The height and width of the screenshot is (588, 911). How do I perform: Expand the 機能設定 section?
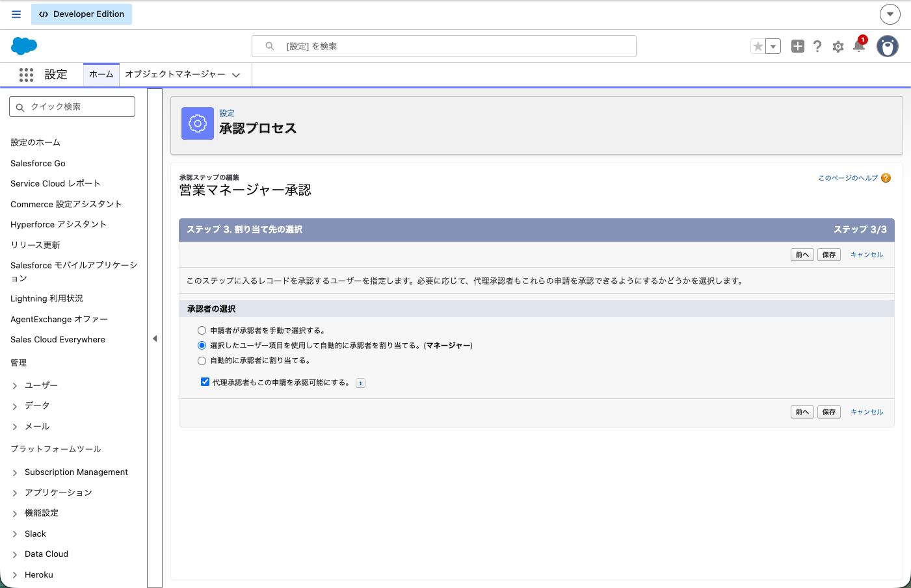tap(15, 513)
